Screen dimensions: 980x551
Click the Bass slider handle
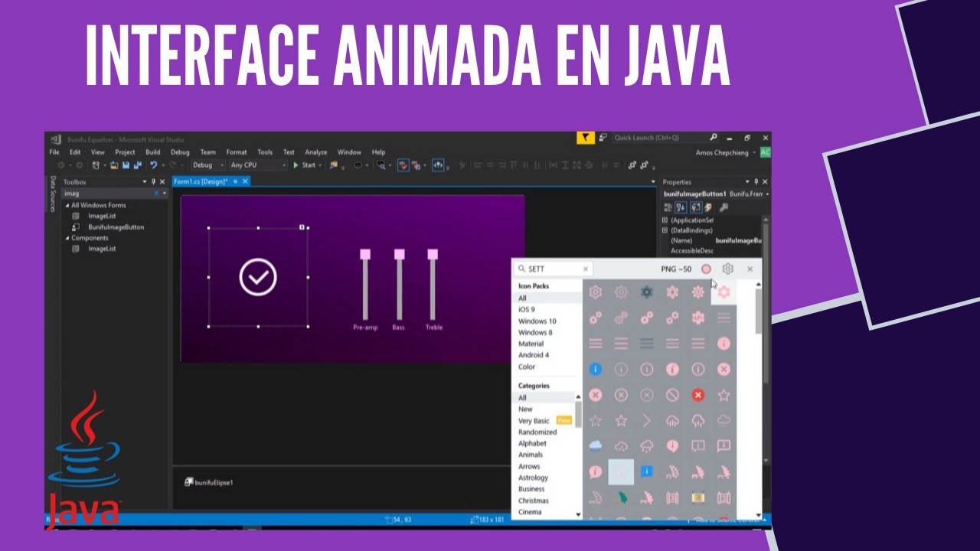[x=399, y=254]
